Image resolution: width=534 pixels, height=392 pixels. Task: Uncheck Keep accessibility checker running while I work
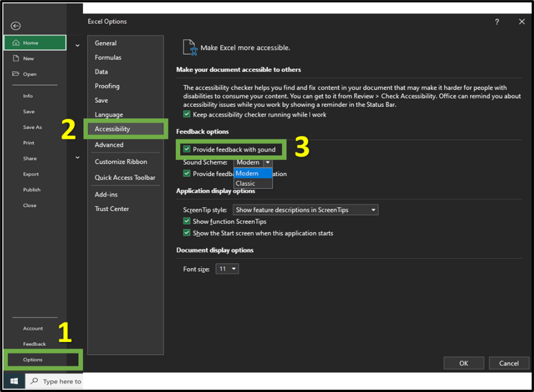pyautogui.click(x=187, y=115)
